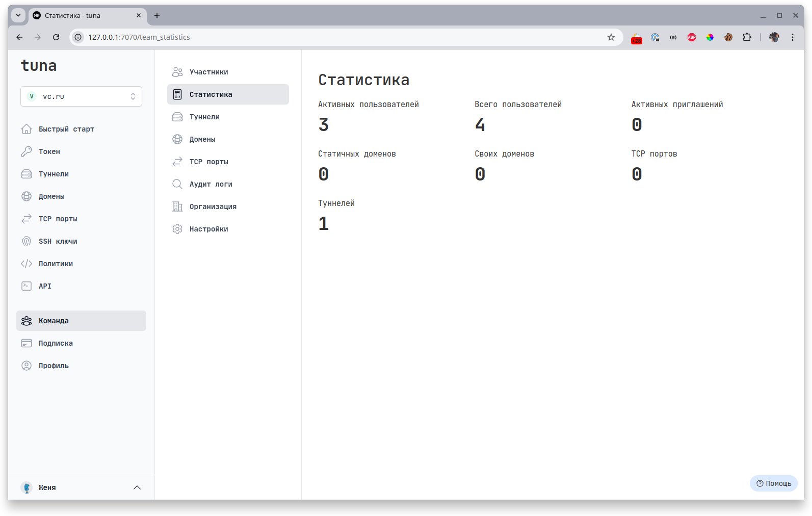
Task: Expand the Женя user menu chevron
Action: [137, 487]
